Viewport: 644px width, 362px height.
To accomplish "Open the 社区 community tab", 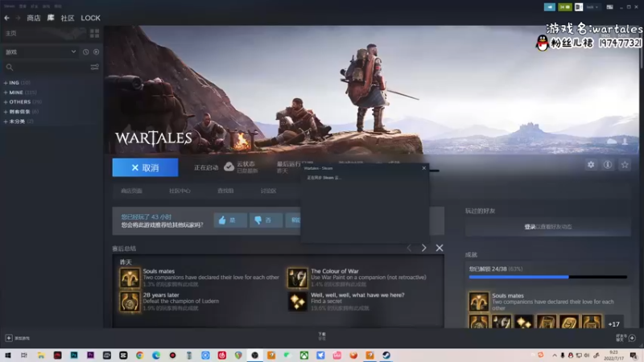I will (x=68, y=18).
